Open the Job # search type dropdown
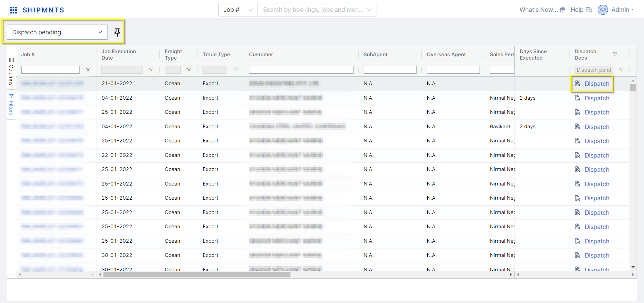This screenshot has width=644, height=303. pyautogui.click(x=238, y=10)
